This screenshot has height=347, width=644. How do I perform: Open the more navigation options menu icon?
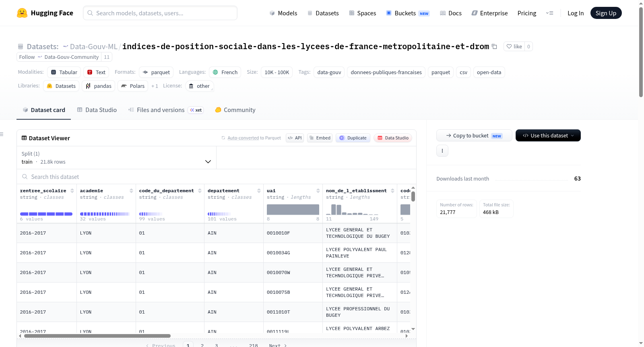(549, 13)
